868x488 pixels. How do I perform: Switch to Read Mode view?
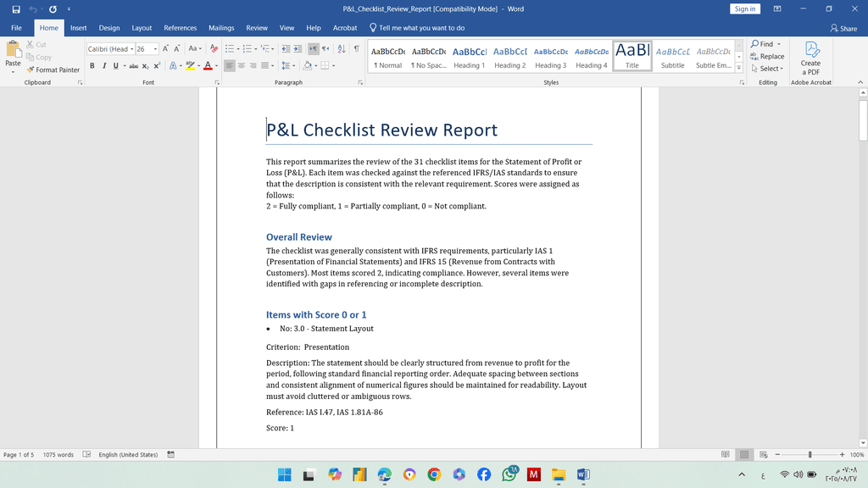726,454
